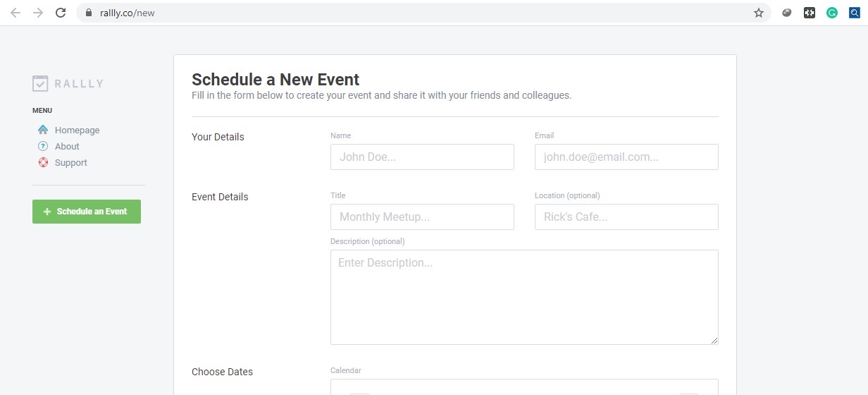The height and width of the screenshot is (395, 868).
Task: Open the About menu link
Action: 67,146
